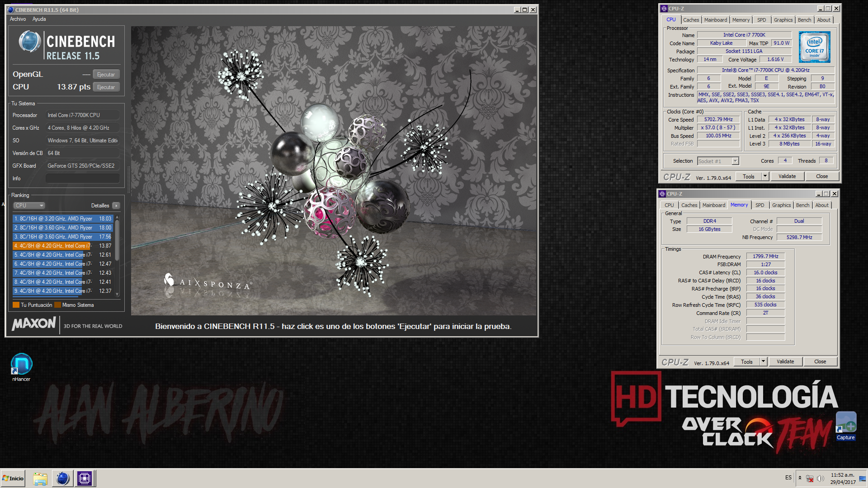Select ranking row 2 with 18.00 score
Viewport: 868px width, 488px height.
[63, 228]
